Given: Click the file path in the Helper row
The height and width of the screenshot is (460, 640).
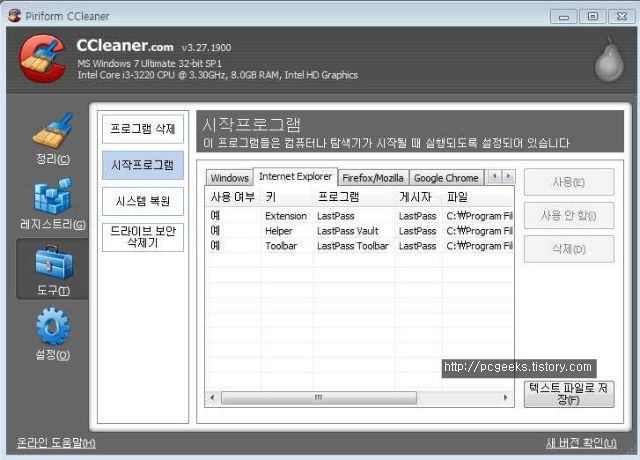Looking at the screenshot, I should point(479,231).
